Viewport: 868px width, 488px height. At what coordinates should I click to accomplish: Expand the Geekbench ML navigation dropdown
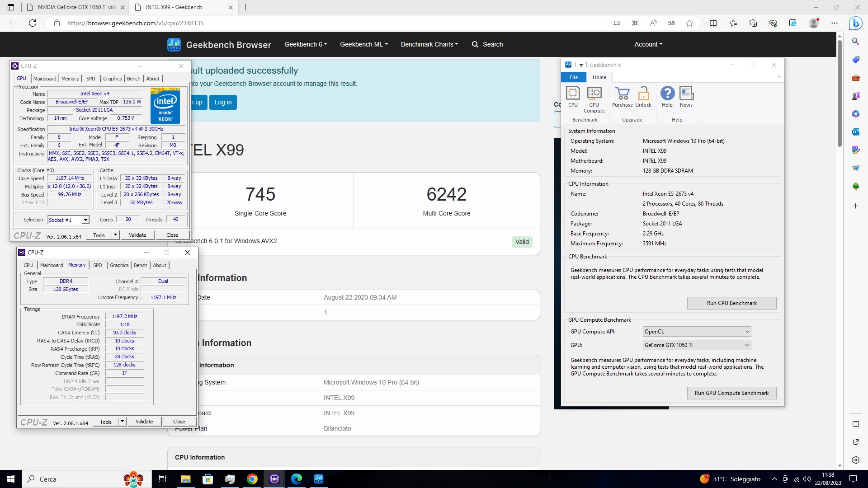pyautogui.click(x=364, y=44)
